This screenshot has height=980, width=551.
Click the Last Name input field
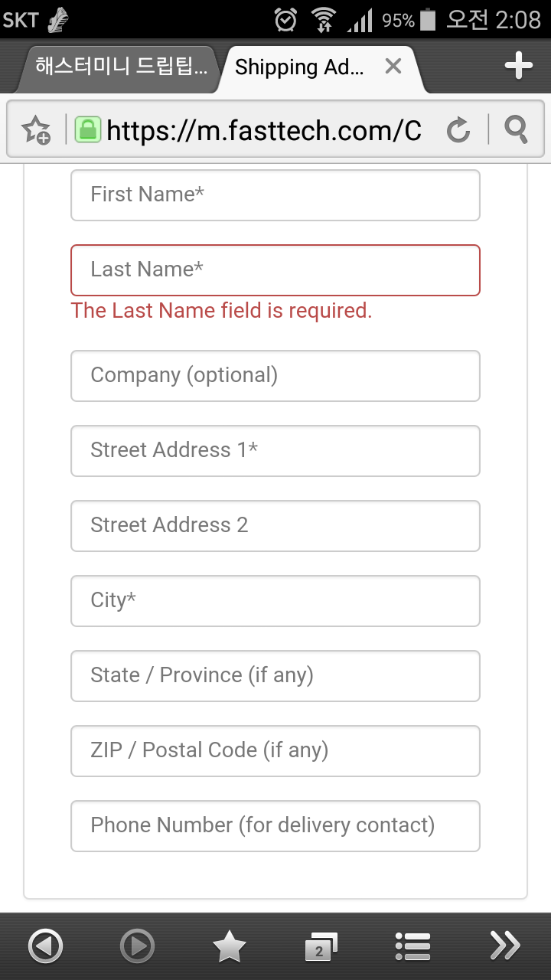(275, 270)
